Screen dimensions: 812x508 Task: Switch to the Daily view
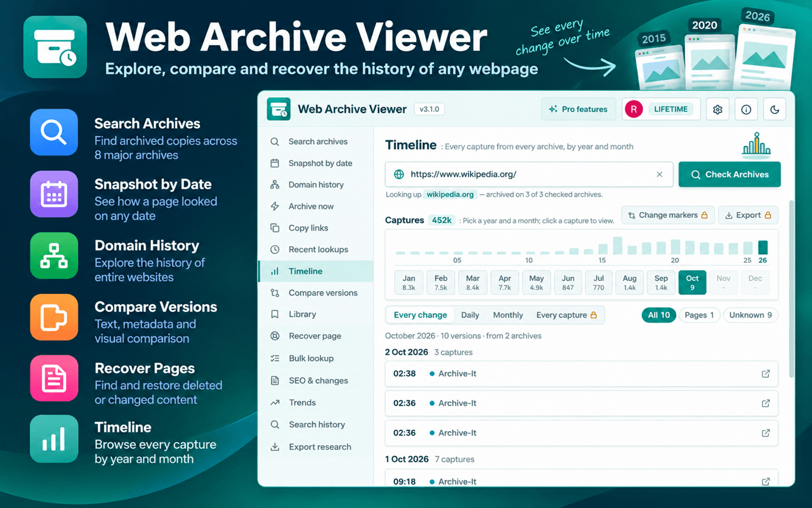(470, 315)
